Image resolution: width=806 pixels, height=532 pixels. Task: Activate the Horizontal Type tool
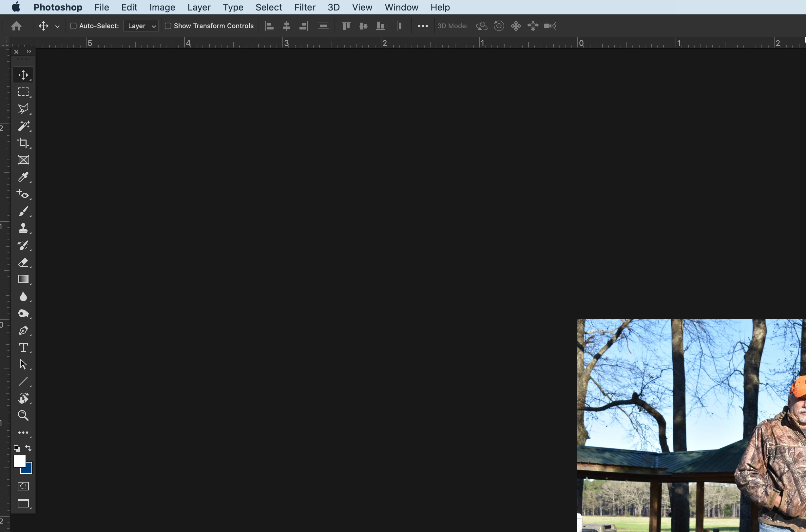(x=23, y=348)
